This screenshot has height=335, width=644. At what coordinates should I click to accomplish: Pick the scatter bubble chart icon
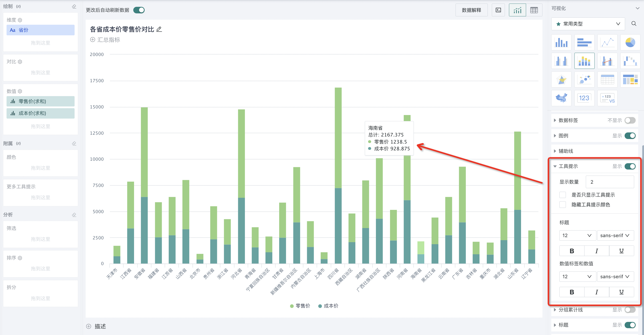point(584,79)
